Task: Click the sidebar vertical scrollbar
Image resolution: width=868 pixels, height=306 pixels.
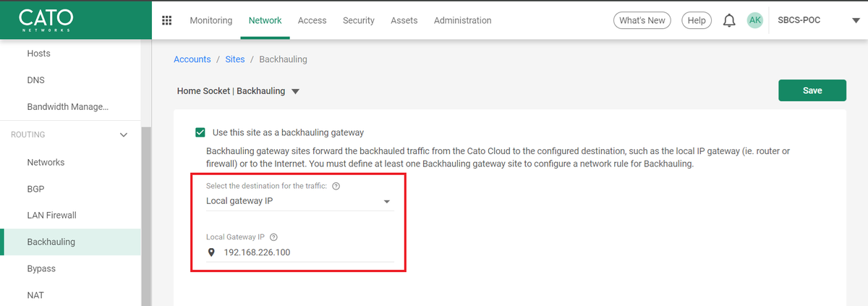Action: (x=146, y=214)
